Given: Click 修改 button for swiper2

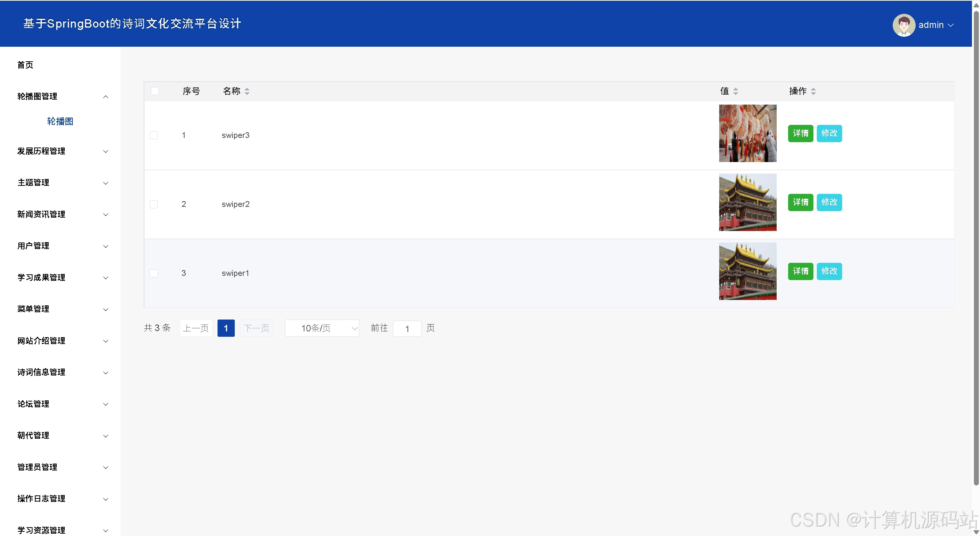Looking at the screenshot, I should [x=829, y=202].
